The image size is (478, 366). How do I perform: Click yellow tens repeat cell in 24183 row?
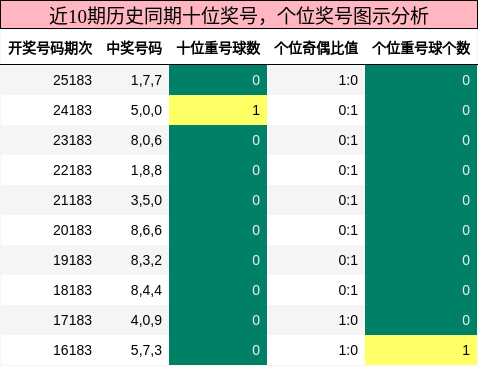pos(218,110)
